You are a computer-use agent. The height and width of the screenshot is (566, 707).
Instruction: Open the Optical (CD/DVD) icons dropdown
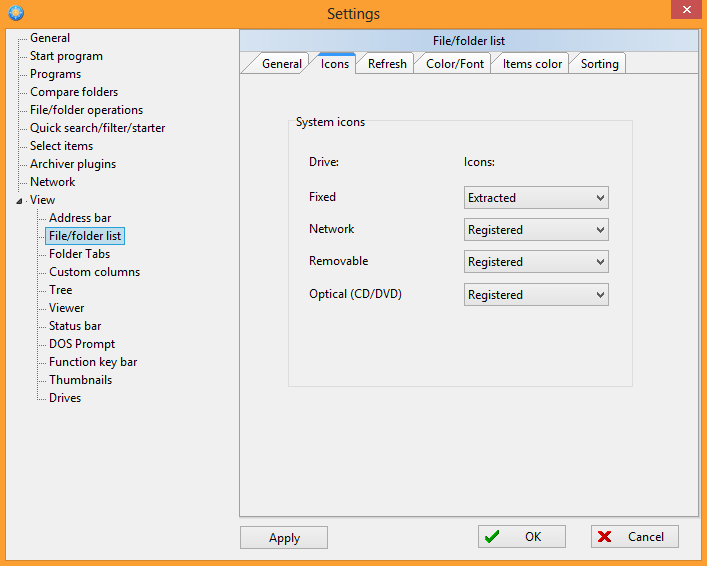[536, 295]
